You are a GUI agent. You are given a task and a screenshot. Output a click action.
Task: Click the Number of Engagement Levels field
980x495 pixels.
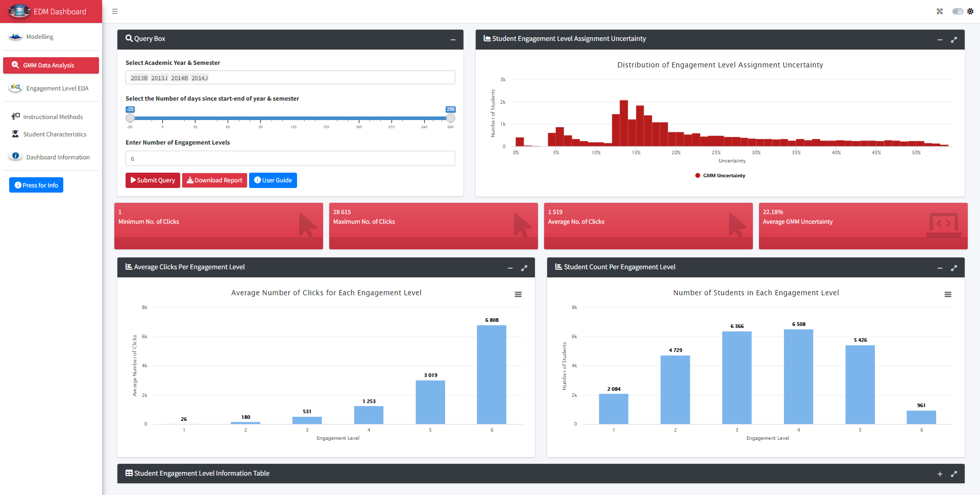290,158
